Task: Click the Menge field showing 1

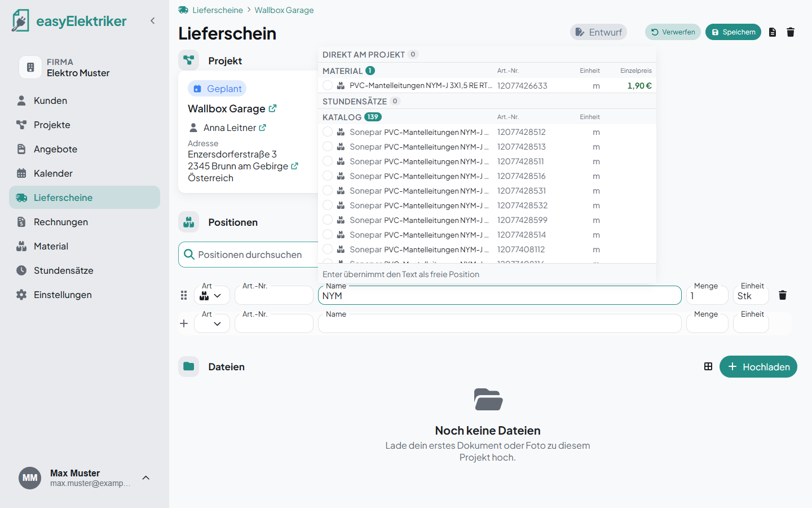Action: (x=707, y=295)
